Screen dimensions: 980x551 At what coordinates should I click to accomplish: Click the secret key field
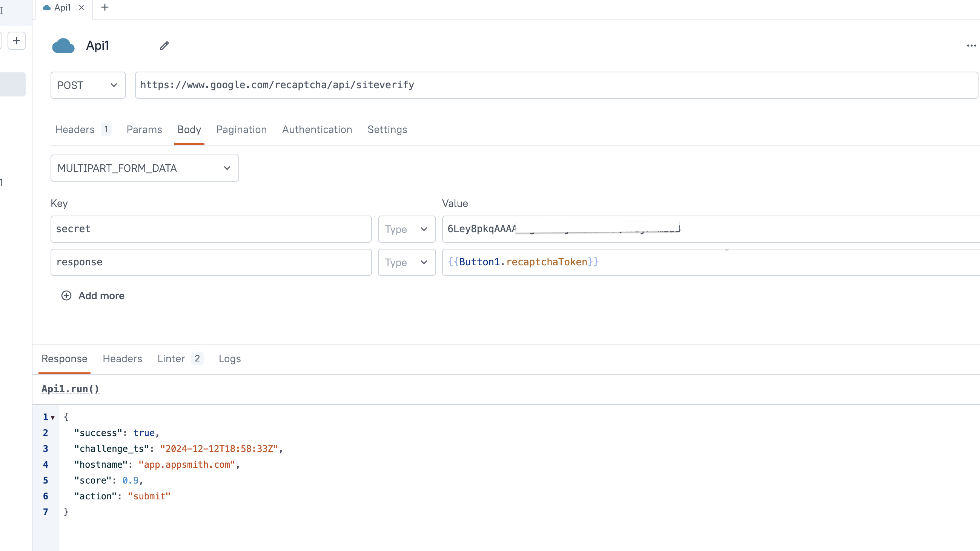(x=211, y=229)
